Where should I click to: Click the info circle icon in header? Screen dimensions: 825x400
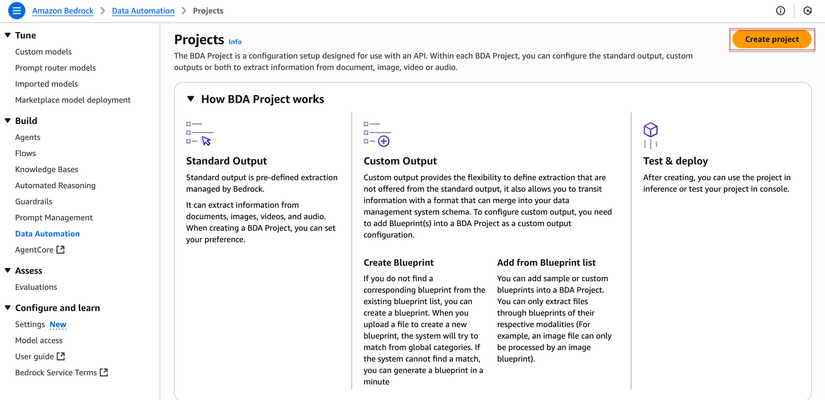click(x=781, y=11)
